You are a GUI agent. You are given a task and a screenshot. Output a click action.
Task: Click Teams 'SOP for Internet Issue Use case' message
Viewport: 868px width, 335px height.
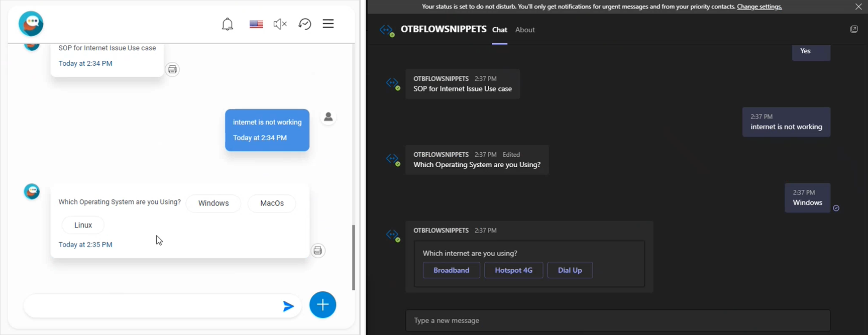(x=463, y=84)
